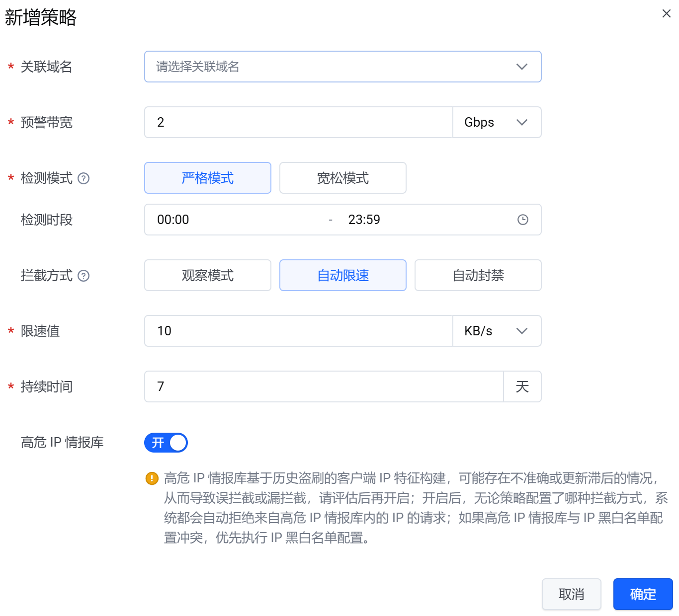The height and width of the screenshot is (616, 679).
Task: Click the 取消 button
Action: (571, 594)
